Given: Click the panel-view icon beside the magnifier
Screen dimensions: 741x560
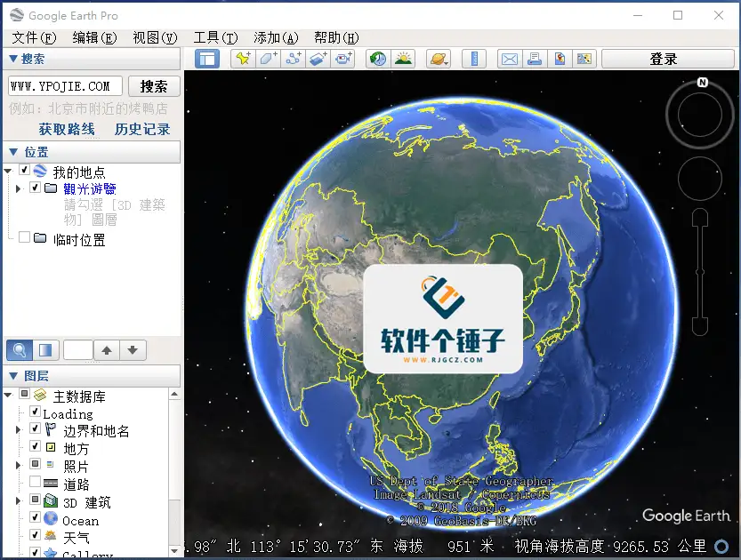Looking at the screenshot, I should coord(46,350).
